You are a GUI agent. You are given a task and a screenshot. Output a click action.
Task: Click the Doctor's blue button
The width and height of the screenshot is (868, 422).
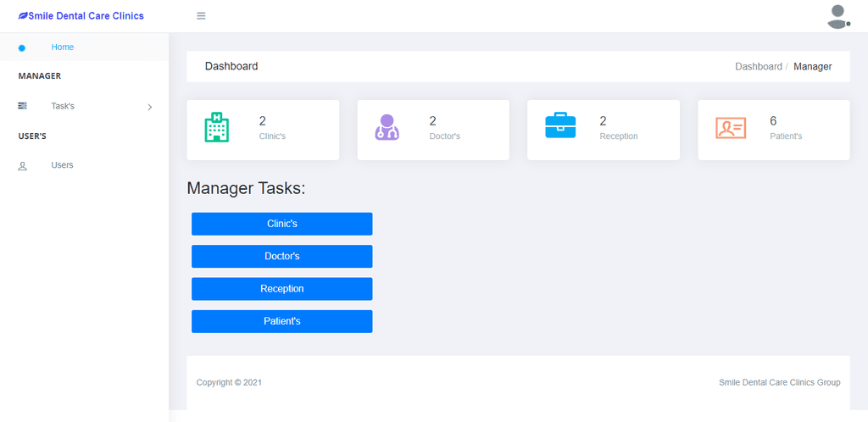point(281,257)
